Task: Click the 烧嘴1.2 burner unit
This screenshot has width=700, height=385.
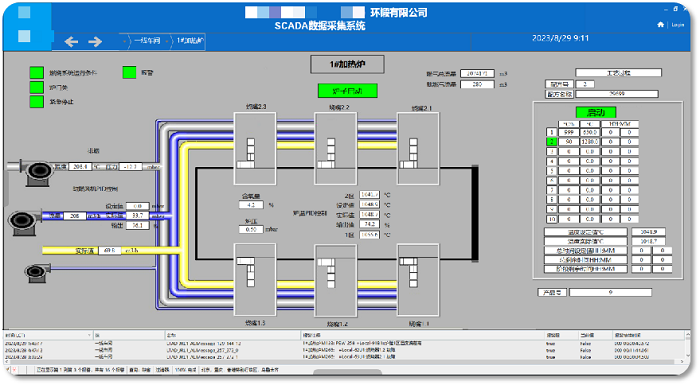Action: pyautogui.click(x=335, y=280)
